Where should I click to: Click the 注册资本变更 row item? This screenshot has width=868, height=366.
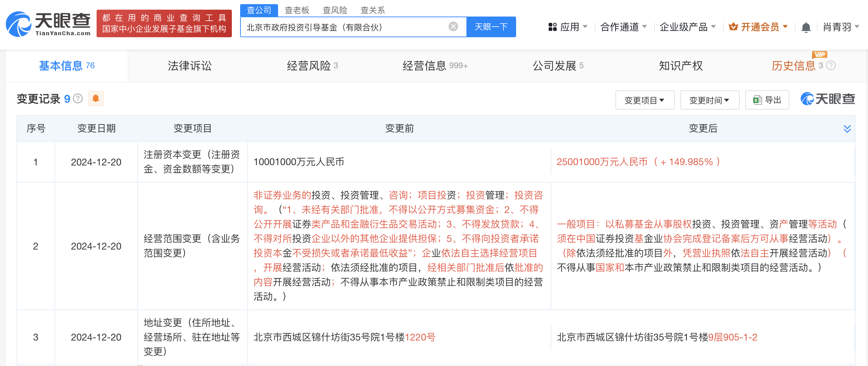point(192,162)
